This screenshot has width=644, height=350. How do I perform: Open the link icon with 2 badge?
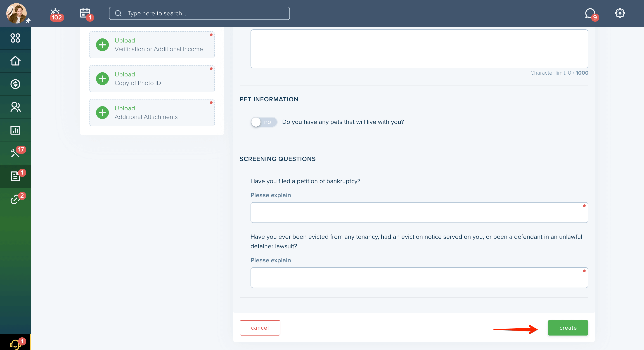16,199
